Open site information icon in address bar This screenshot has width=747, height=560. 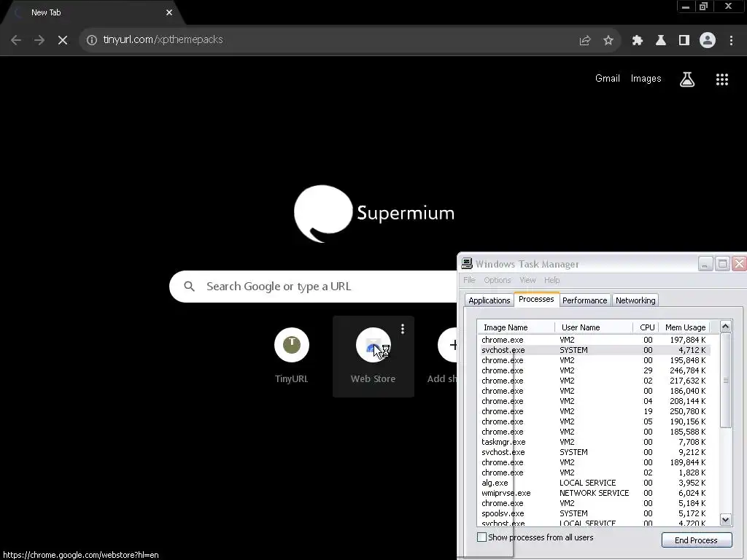pos(91,40)
